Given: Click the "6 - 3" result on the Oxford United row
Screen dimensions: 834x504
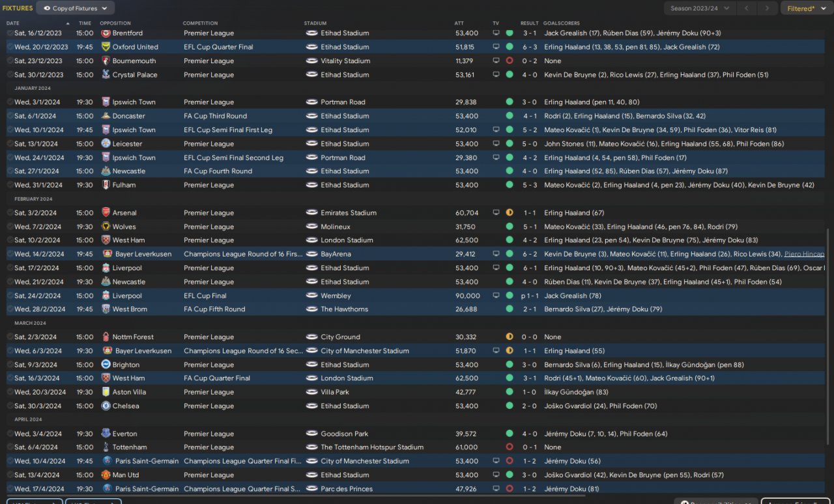Looking at the screenshot, I should tap(529, 47).
